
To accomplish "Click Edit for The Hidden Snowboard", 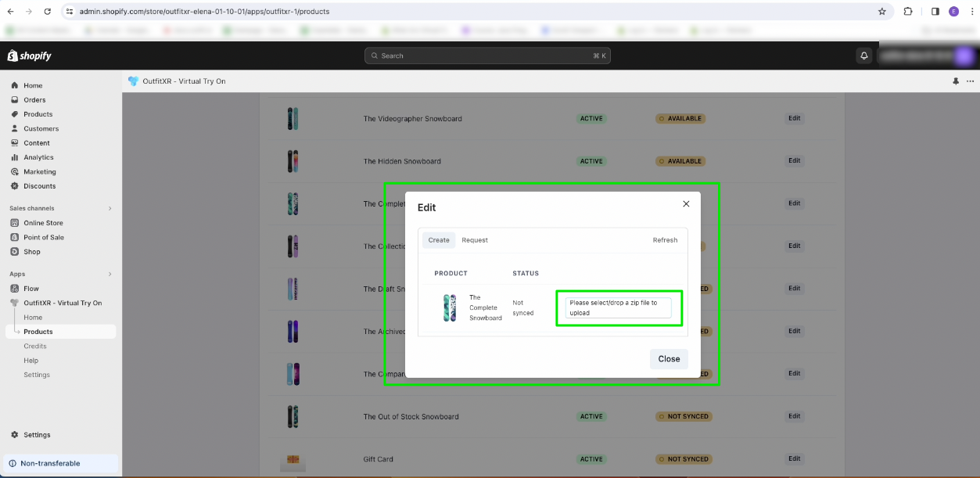I will pyautogui.click(x=794, y=160).
